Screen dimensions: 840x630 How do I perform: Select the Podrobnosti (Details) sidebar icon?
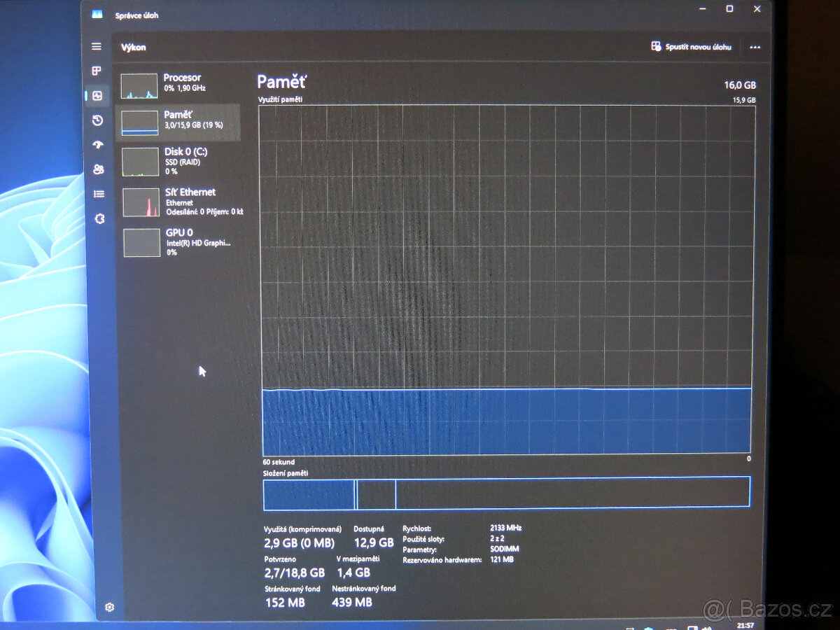tap(98, 193)
